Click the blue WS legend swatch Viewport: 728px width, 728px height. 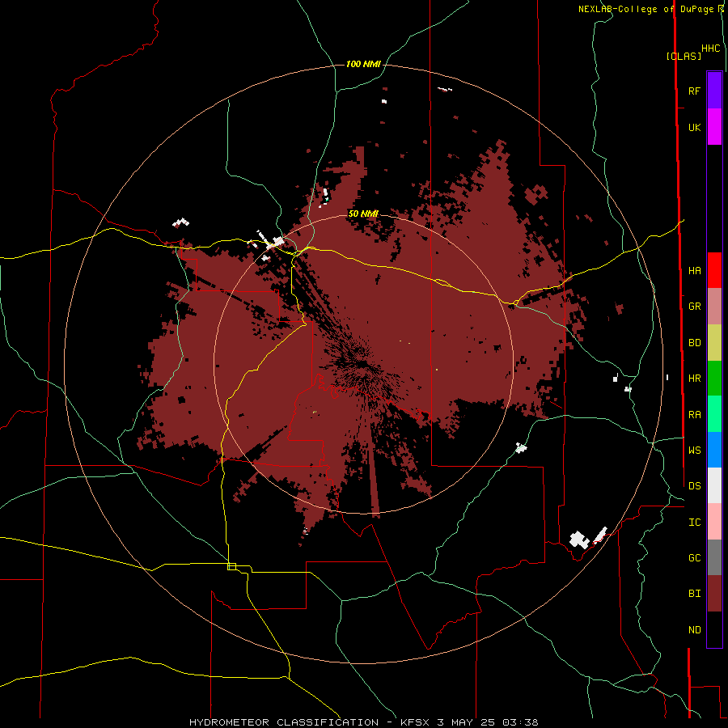pyautogui.click(x=714, y=450)
